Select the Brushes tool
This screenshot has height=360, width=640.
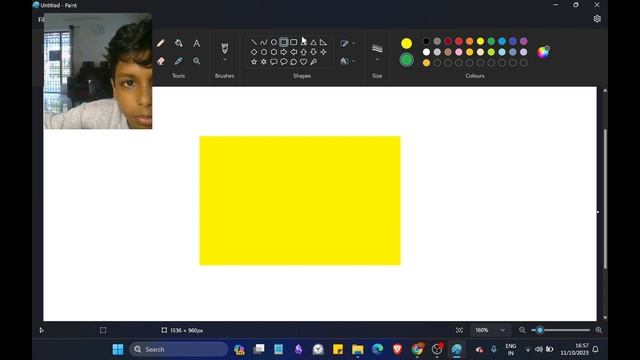tap(224, 48)
